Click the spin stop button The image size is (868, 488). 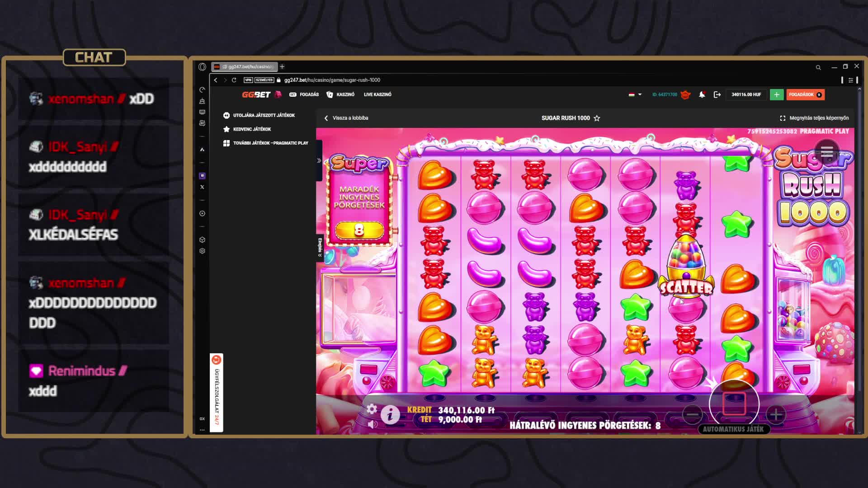click(x=734, y=404)
